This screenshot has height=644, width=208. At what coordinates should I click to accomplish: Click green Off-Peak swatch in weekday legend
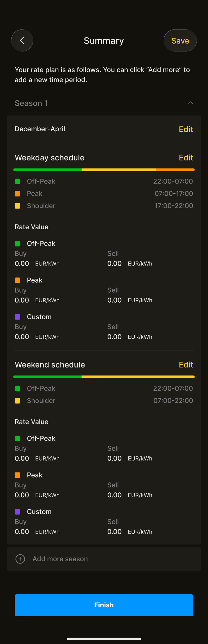click(17, 182)
